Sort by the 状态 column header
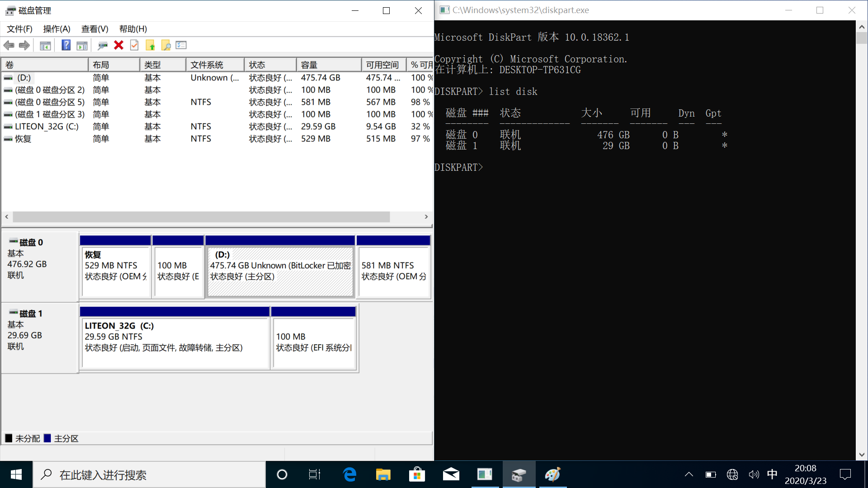 270,65
